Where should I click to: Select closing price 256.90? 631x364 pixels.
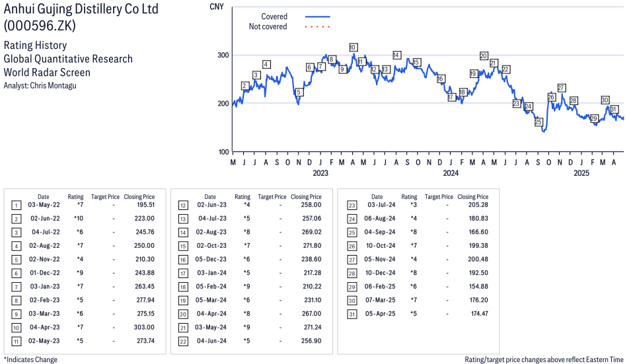311,341
